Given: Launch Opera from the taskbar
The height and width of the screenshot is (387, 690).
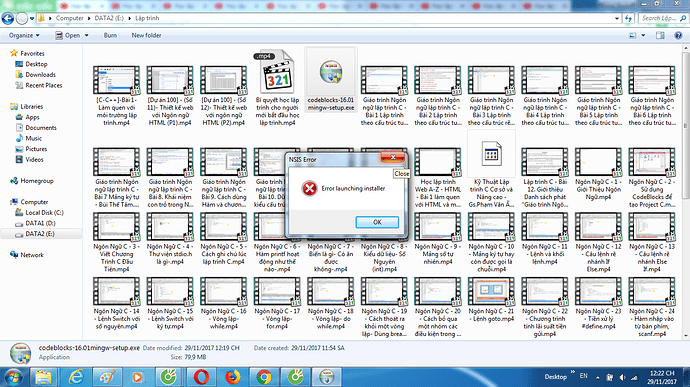Looking at the screenshot, I should (x=201, y=377).
